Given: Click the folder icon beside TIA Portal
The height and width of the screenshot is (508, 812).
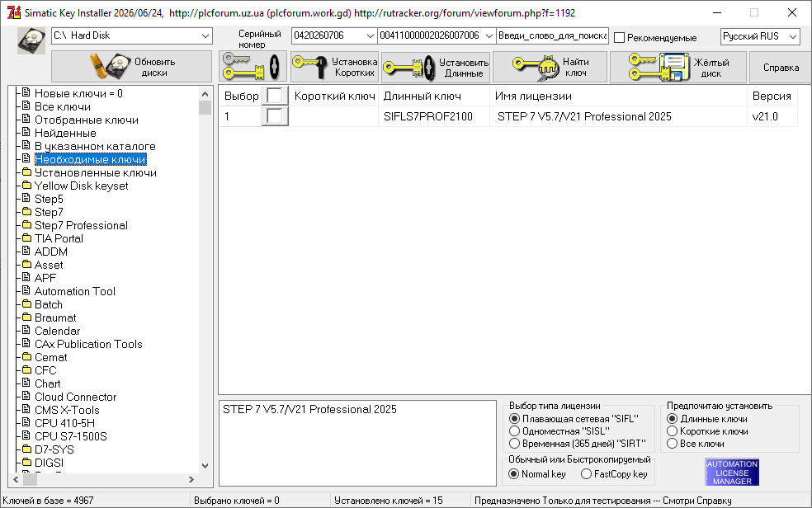Looking at the screenshot, I should pos(26,238).
